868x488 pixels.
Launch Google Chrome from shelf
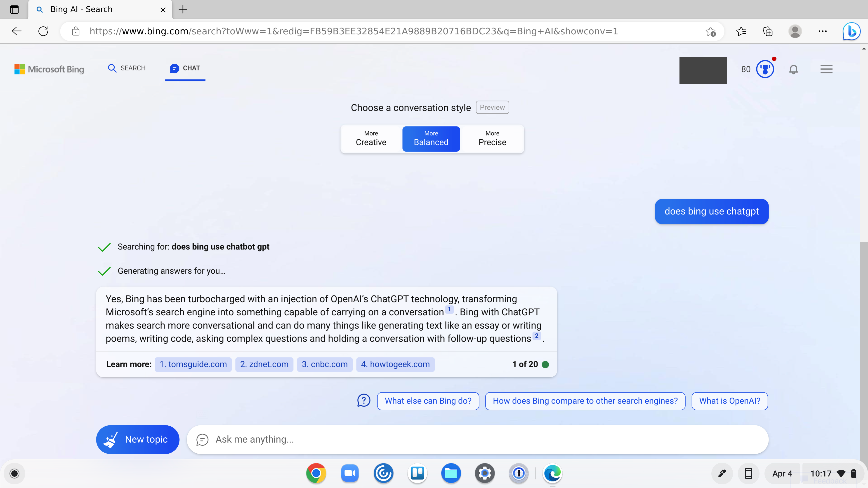click(316, 474)
